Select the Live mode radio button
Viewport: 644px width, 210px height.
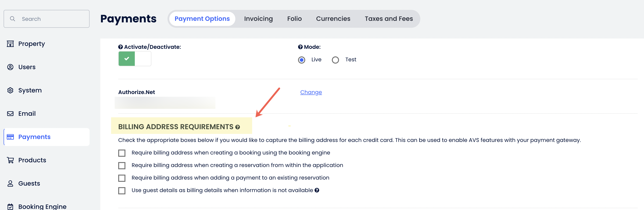[x=301, y=60]
